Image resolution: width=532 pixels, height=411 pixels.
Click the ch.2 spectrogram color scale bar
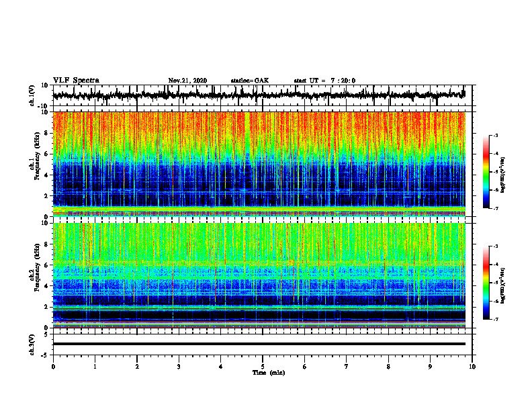coord(486,283)
